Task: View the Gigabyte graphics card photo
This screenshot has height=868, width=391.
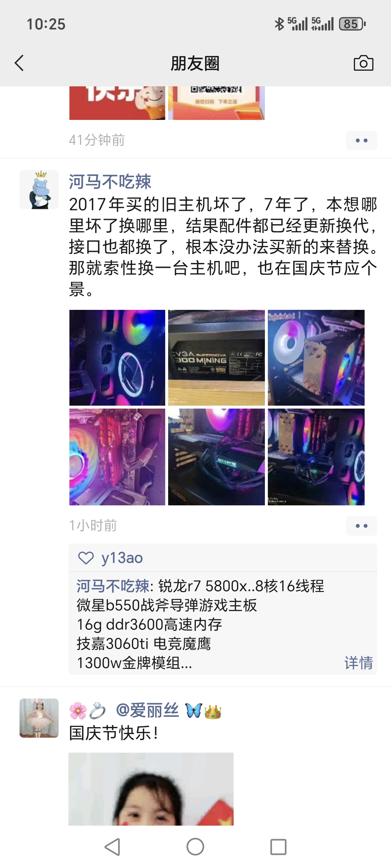Action: pyautogui.click(x=216, y=457)
